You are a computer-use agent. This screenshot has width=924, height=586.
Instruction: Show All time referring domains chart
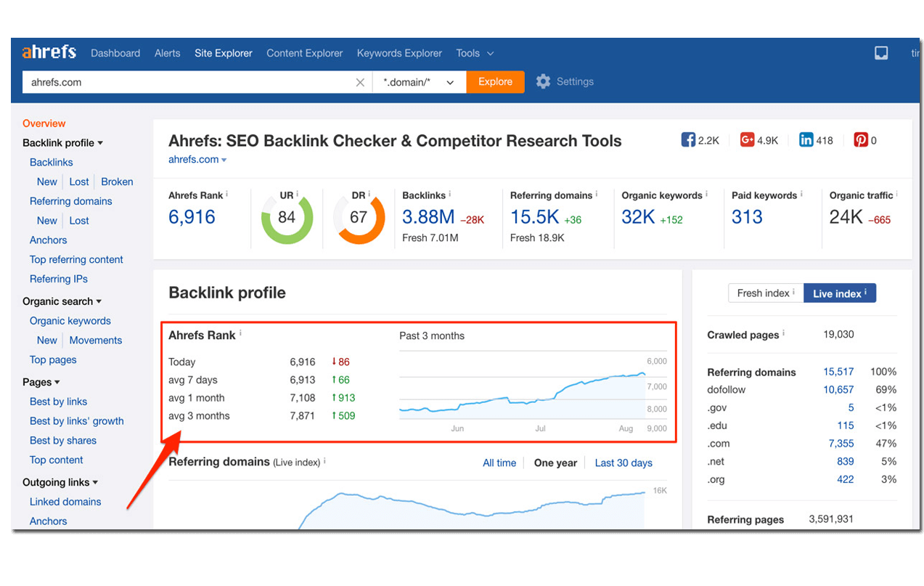coord(499,463)
